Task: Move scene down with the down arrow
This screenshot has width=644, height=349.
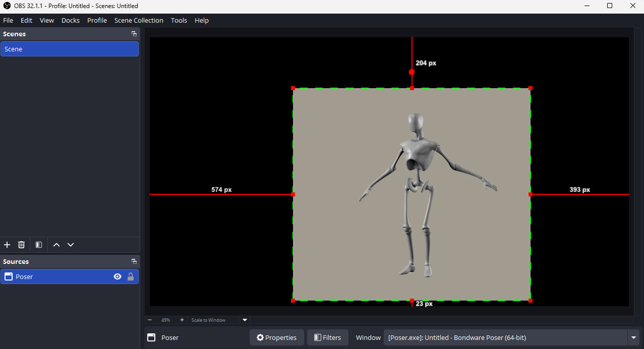Action: point(71,245)
